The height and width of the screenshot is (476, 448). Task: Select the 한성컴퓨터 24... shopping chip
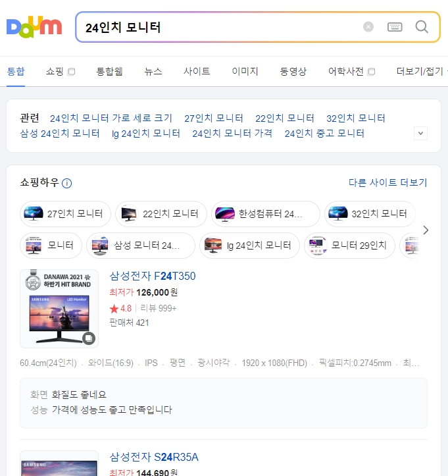(x=266, y=214)
